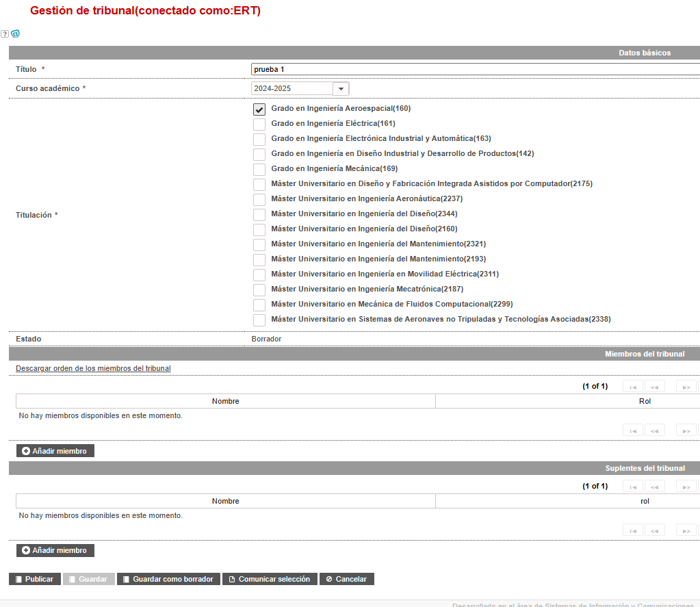Click Añadir miembro under Suplentes del tribunal
Screen dimensions: 700x607
click(55, 550)
